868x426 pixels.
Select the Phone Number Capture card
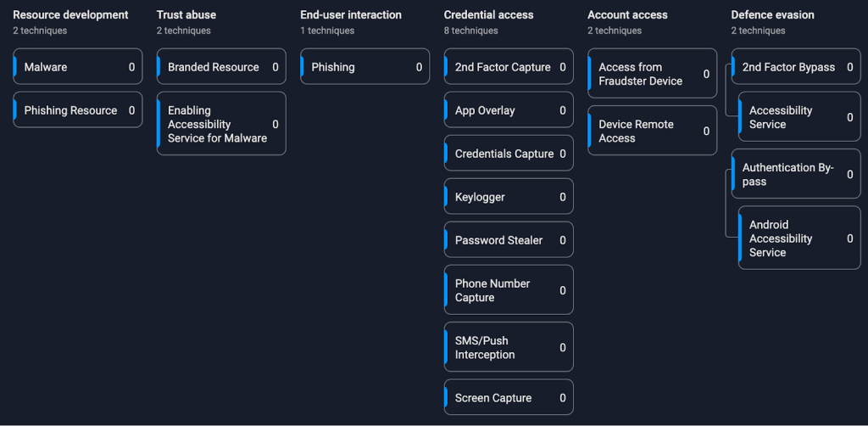(x=509, y=290)
